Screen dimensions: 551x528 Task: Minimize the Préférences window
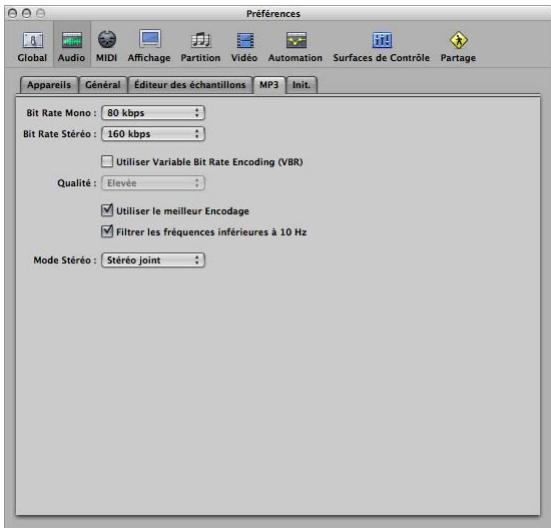point(26,13)
